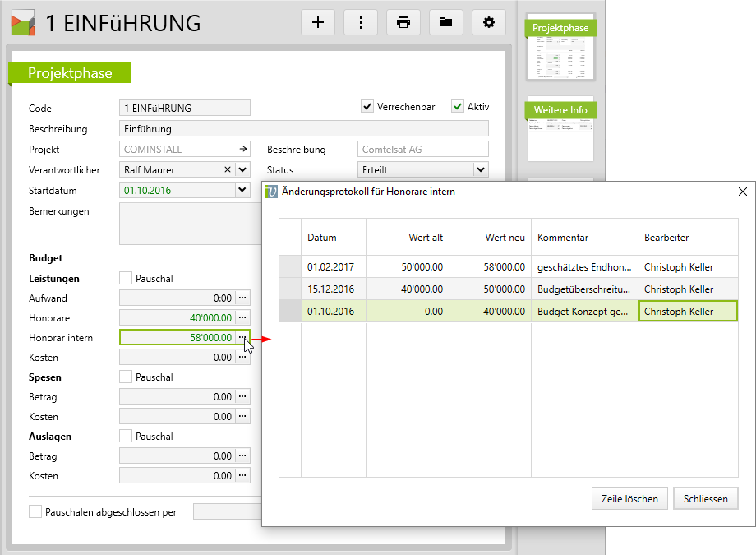Open the three-dot more options menu
Image resolution: width=756 pixels, height=555 pixels.
point(361,22)
